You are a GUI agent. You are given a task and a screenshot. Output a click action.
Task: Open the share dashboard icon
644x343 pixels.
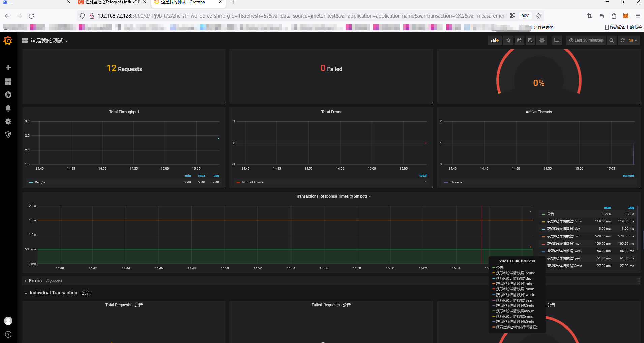[x=519, y=40]
